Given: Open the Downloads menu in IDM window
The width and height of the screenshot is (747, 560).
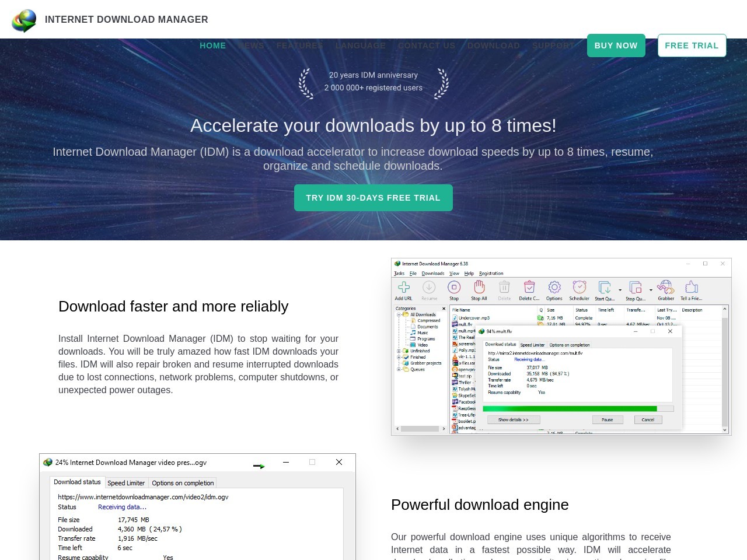Looking at the screenshot, I should click(432, 273).
